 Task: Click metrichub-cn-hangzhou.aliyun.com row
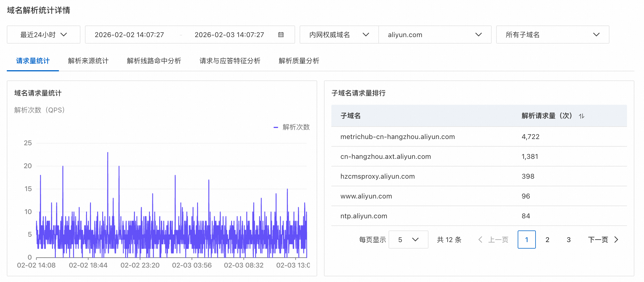(x=479, y=137)
